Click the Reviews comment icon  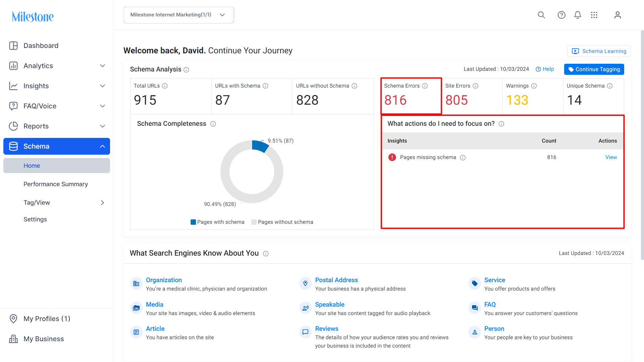305,332
